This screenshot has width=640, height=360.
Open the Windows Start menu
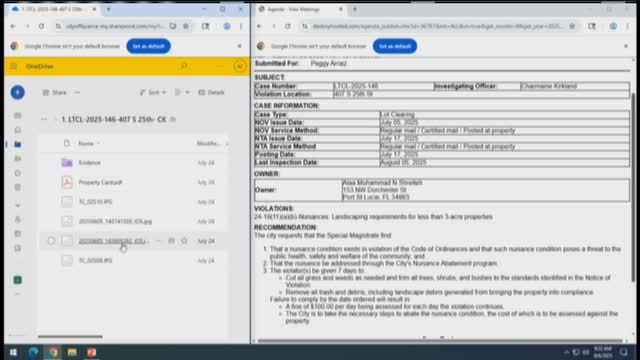coord(13,352)
